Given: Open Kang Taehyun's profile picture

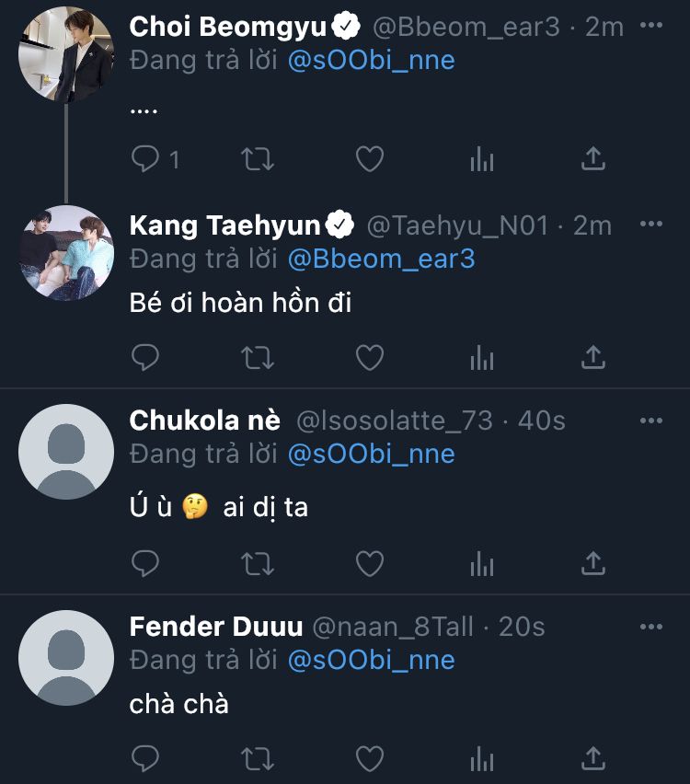Looking at the screenshot, I should click(65, 252).
